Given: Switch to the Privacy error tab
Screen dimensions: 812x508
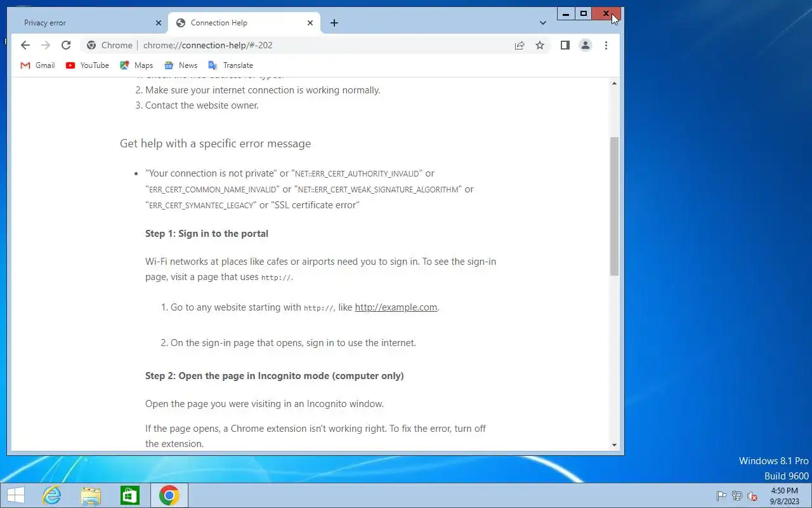Looking at the screenshot, I should coord(90,23).
